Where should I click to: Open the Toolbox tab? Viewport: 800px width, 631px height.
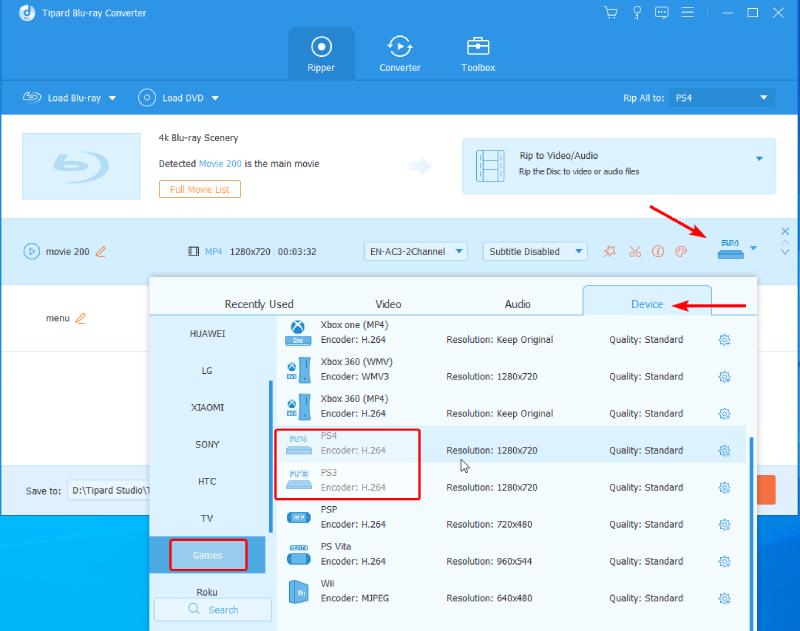pos(478,54)
